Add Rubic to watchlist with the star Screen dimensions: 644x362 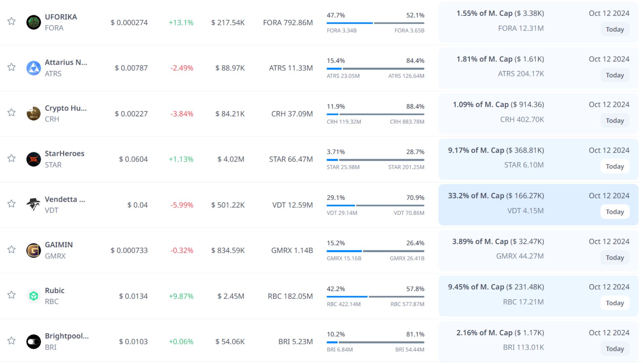tap(11, 295)
